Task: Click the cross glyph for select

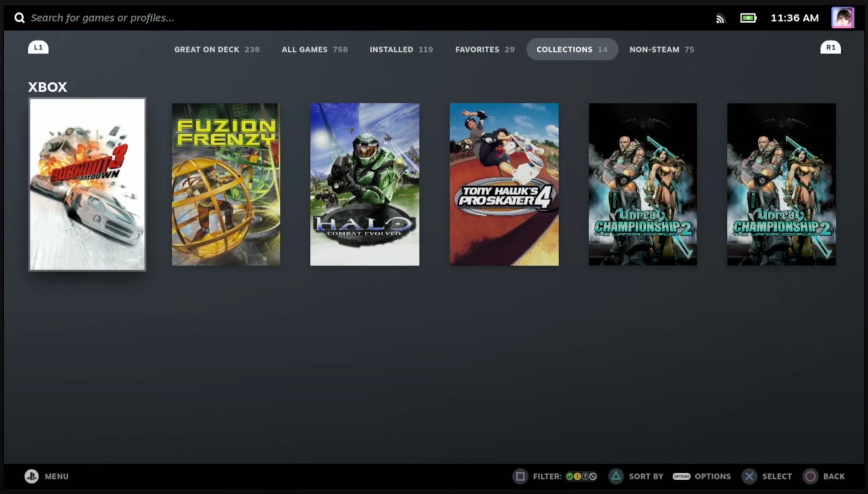Action: pos(749,476)
